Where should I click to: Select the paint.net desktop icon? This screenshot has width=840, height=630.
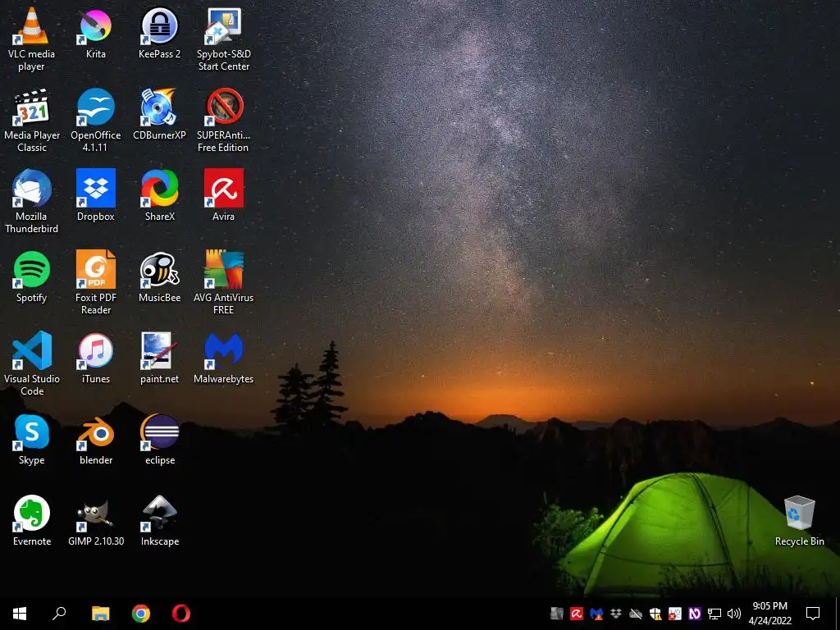160,358
